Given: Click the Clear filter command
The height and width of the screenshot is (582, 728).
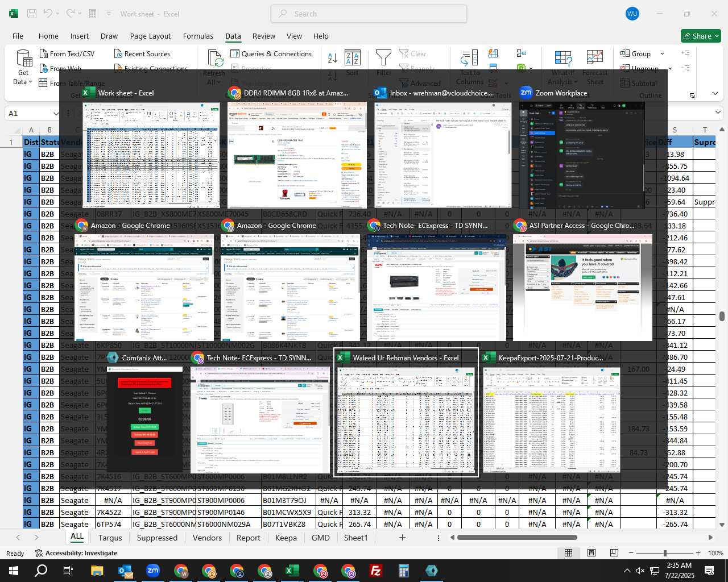Looking at the screenshot, I should point(413,53).
